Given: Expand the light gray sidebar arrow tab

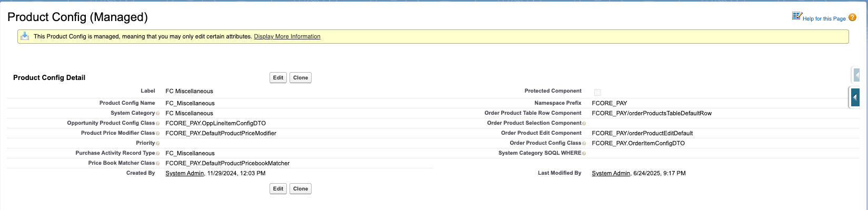Looking at the screenshot, I should click(857, 75).
